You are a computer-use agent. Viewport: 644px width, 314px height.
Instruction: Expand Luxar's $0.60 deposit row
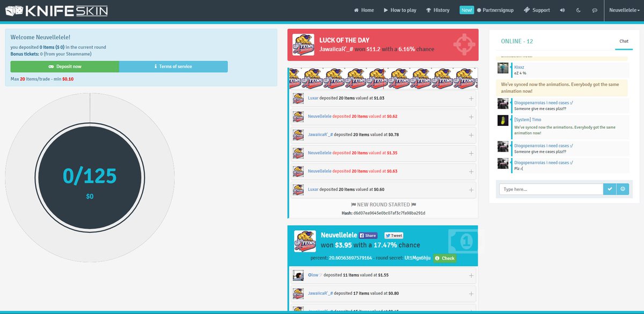(471, 190)
